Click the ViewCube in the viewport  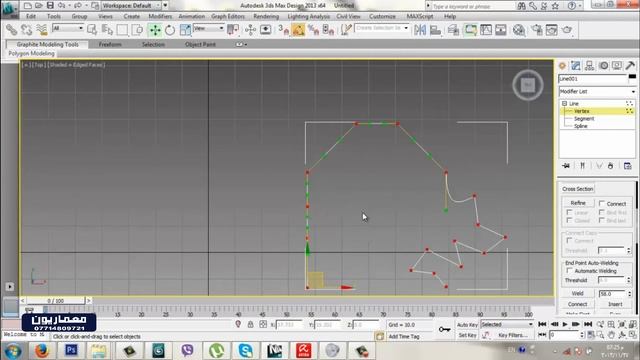click(528, 85)
